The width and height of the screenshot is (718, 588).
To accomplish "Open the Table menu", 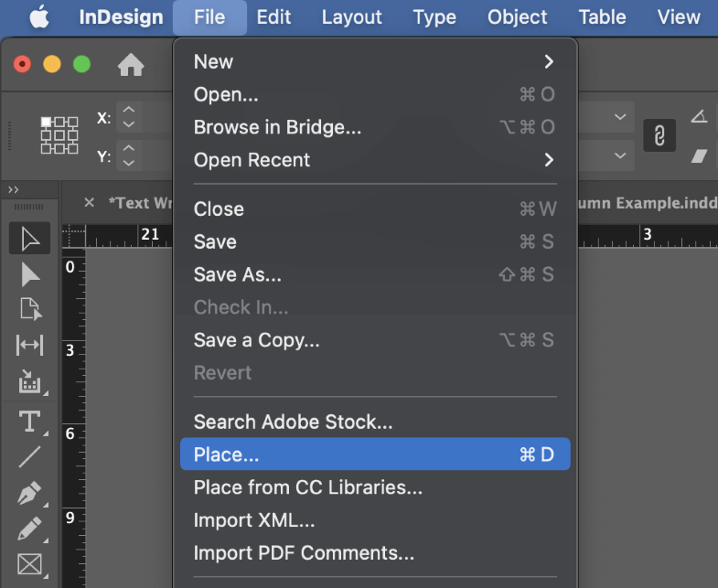I will pos(602,17).
